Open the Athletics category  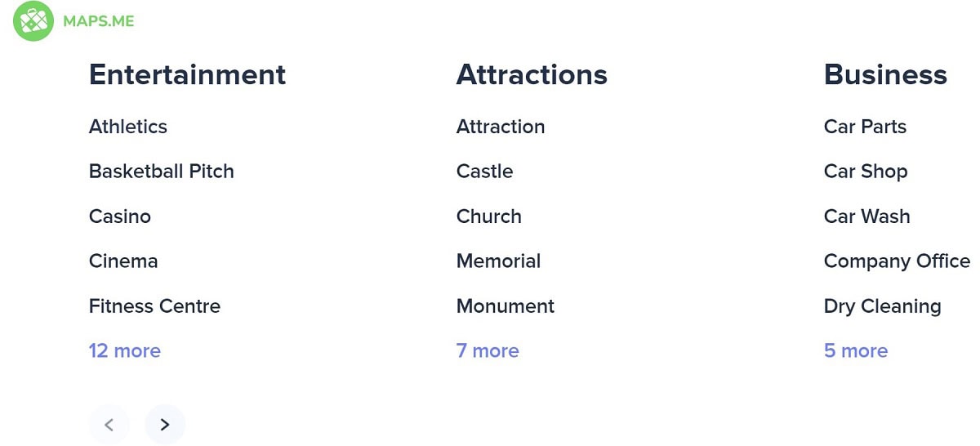[x=128, y=127]
